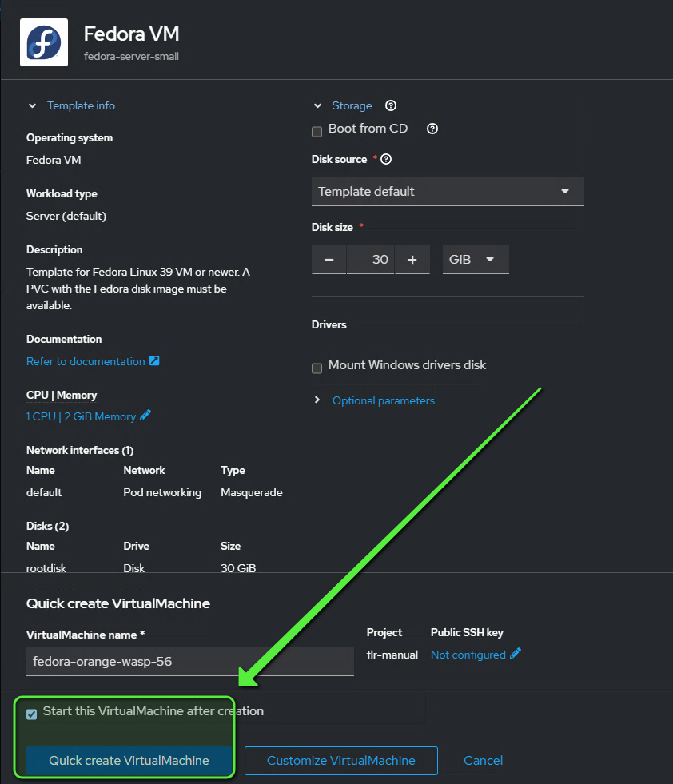This screenshot has width=673, height=784.
Task: Click the documentation external link icon
Action: (x=154, y=360)
